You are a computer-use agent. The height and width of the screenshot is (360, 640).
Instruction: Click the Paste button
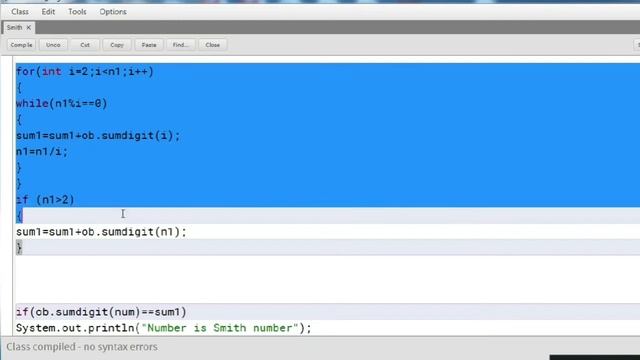149,45
